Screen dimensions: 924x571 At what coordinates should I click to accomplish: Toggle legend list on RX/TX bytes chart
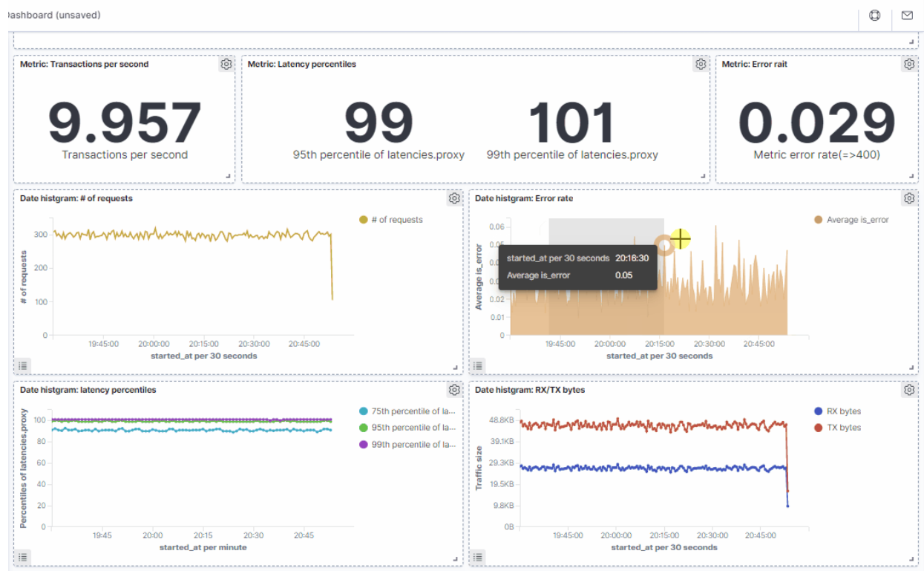tap(478, 557)
